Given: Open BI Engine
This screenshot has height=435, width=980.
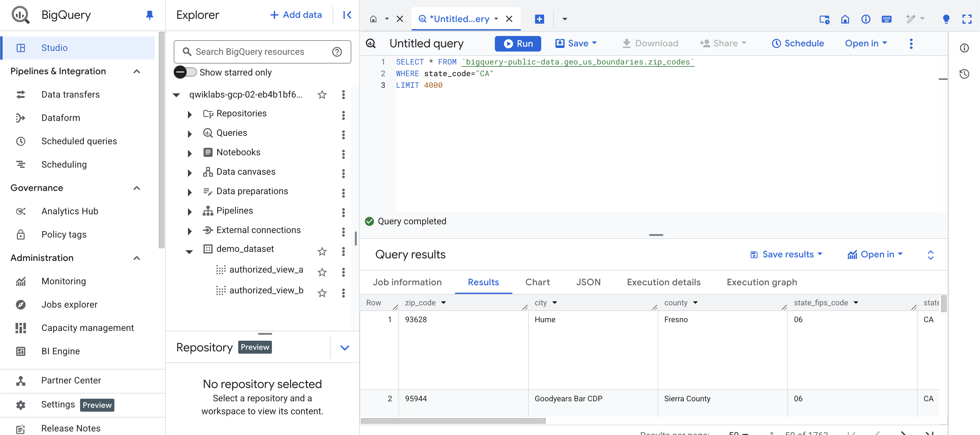Looking at the screenshot, I should pyautogui.click(x=61, y=351).
